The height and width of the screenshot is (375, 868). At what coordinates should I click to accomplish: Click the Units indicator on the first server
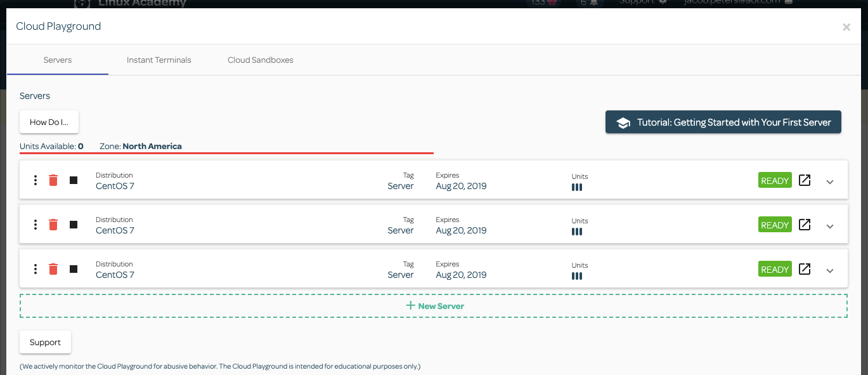pos(576,187)
